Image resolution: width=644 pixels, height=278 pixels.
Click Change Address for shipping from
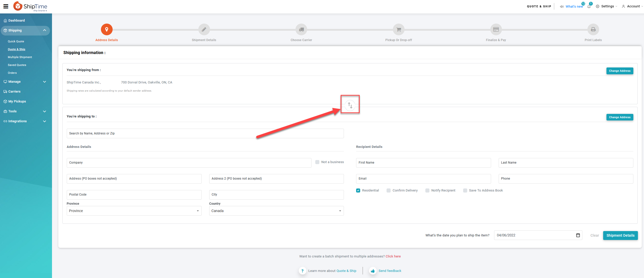(x=619, y=71)
